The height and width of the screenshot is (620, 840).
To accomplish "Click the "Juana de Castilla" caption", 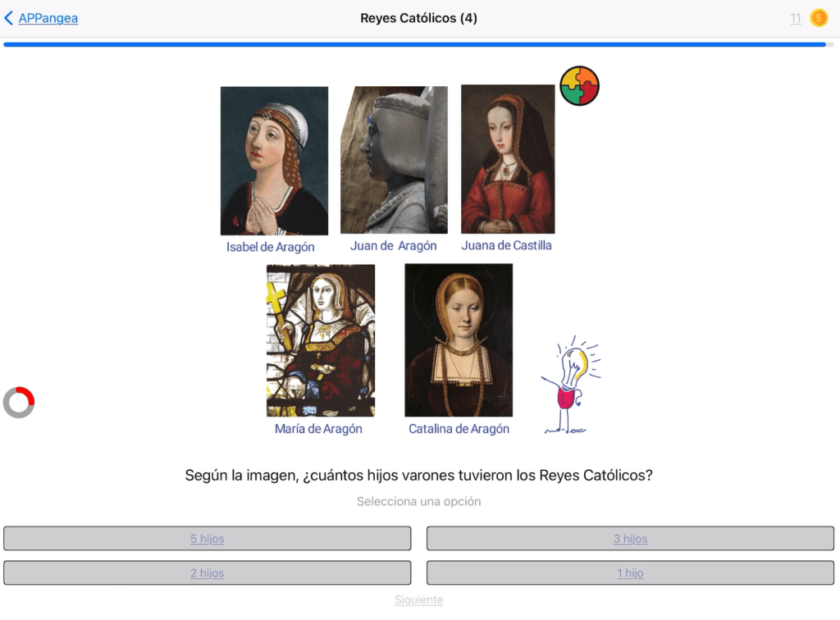I will (x=506, y=245).
